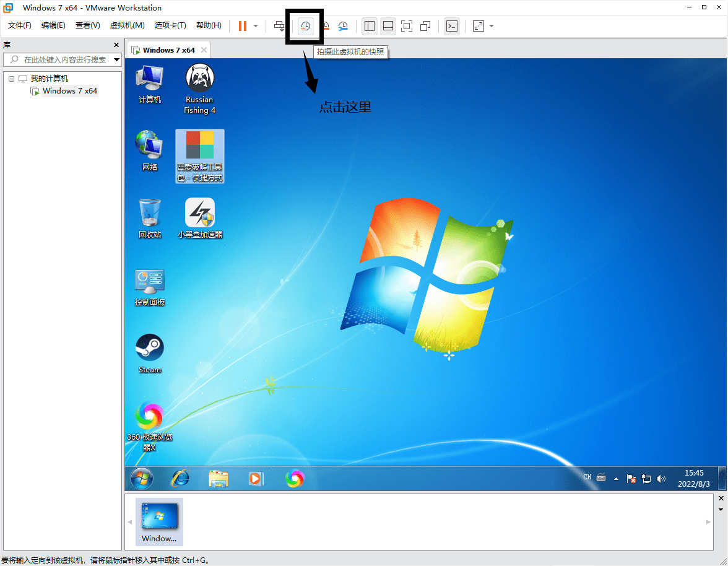Open the 编辑(E) menu

pos(53,25)
